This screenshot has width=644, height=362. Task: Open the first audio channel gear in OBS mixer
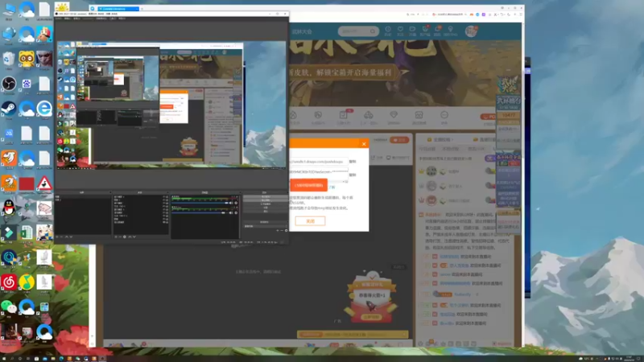point(236,203)
